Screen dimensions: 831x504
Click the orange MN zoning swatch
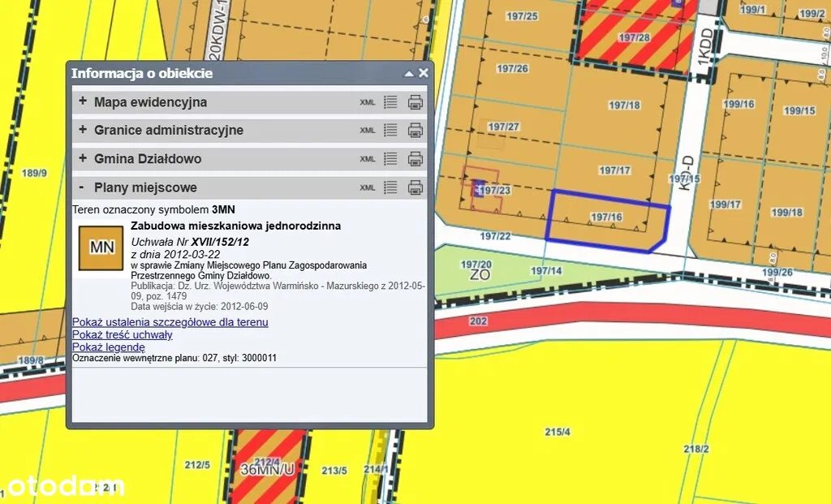pyautogui.click(x=101, y=248)
